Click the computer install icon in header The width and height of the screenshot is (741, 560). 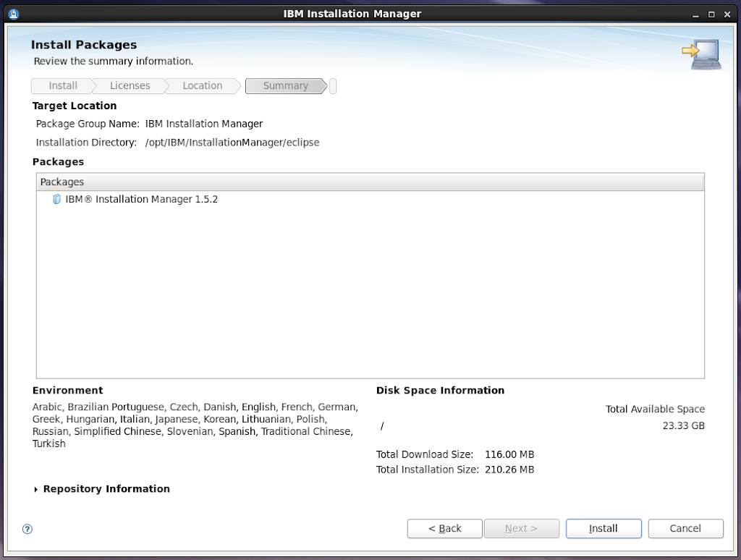point(700,55)
